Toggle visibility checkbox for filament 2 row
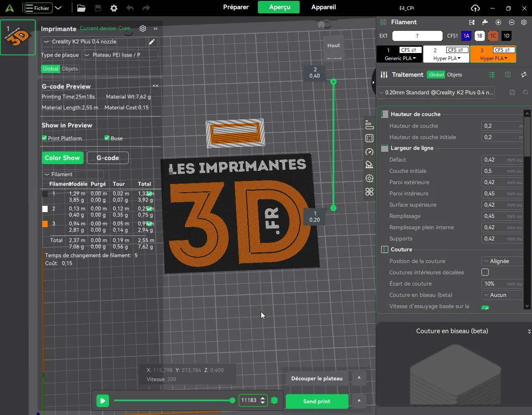Screen dimensions: 532x415 tap(150, 209)
